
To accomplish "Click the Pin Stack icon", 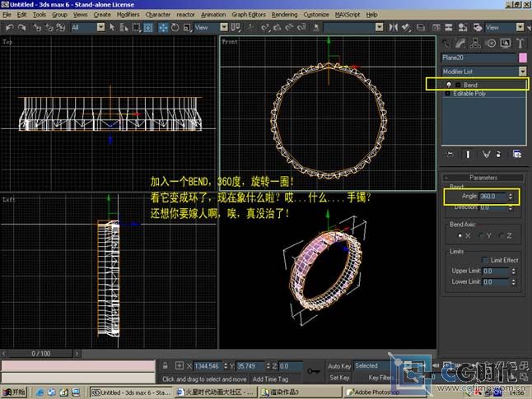I will (x=450, y=155).
